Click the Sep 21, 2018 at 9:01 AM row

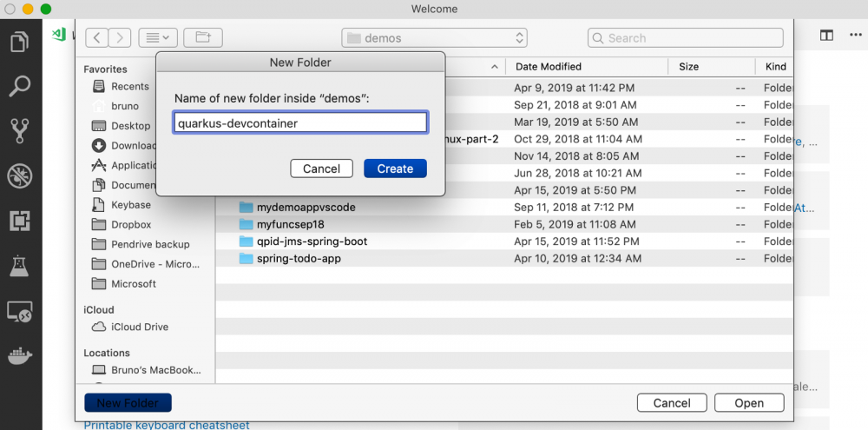[x=618, y=105]
